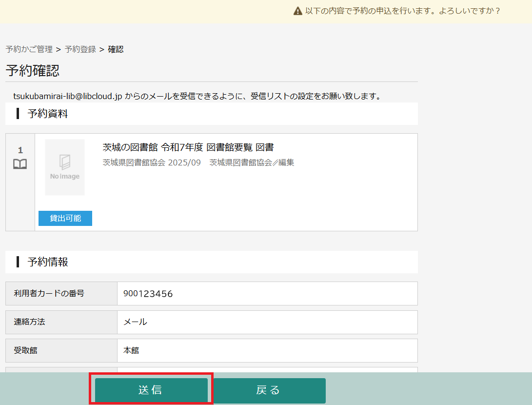Click the open book icon beside item 1
The width and height of the screenshot is (532, 405).
coord(20,164)
